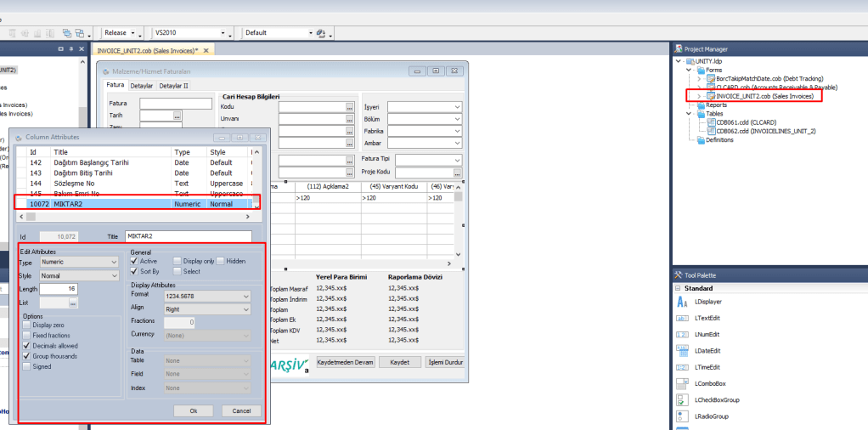Open the Detaylar II tab
Viewport: 868px width, 430px height.
click(x=173, y=86)
